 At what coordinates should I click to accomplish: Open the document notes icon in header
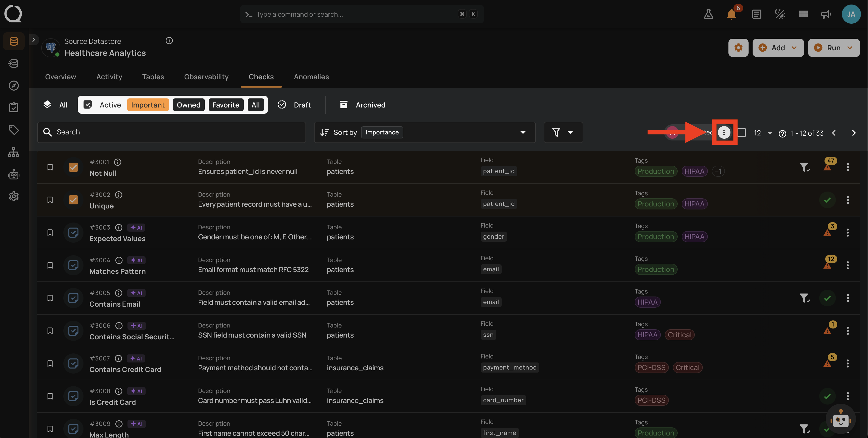pos(756,14)
